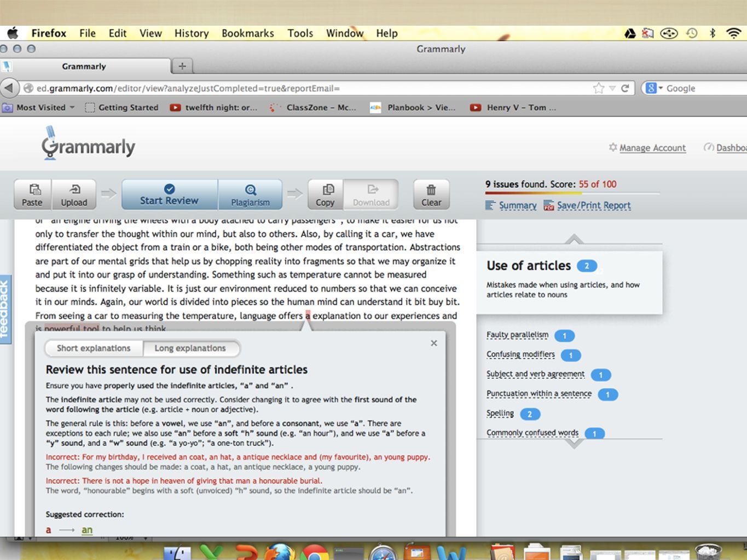Click the Paste toolbar button
Viewport: 747px width, 560px height.
click(x=32, y=195)
